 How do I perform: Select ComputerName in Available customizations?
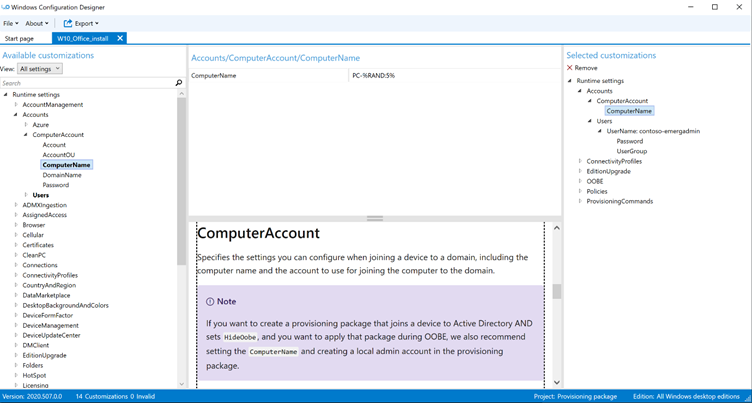(66, 165)
